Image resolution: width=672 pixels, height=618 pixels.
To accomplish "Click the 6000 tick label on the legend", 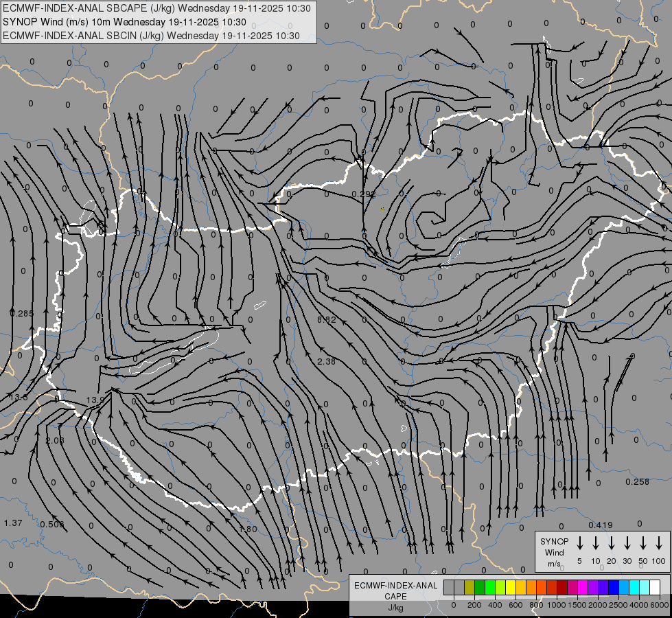I will tap(660, 605).
